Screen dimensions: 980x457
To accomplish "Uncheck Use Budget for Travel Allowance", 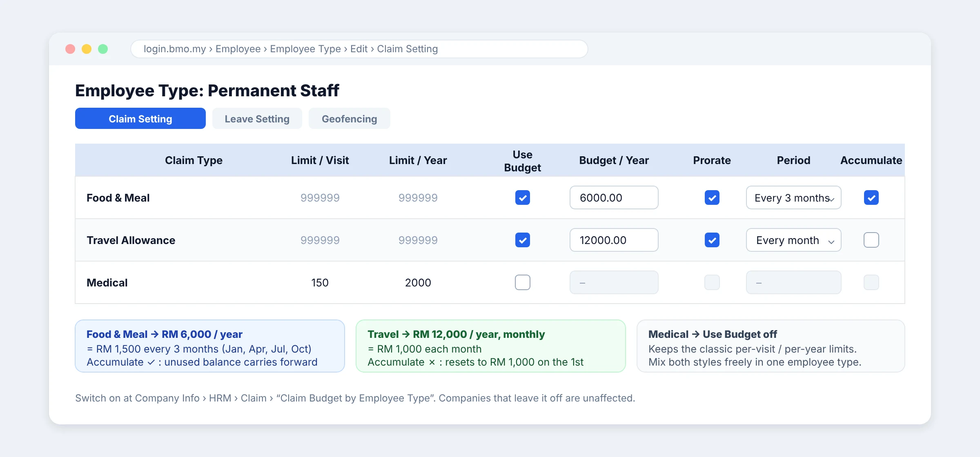I will point(522,240).
